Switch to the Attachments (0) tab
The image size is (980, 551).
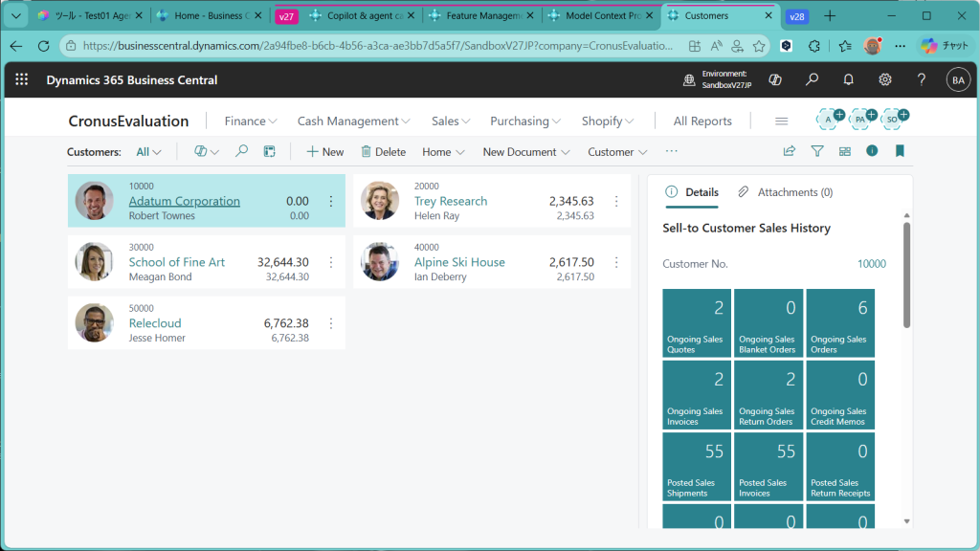point(786,192)
